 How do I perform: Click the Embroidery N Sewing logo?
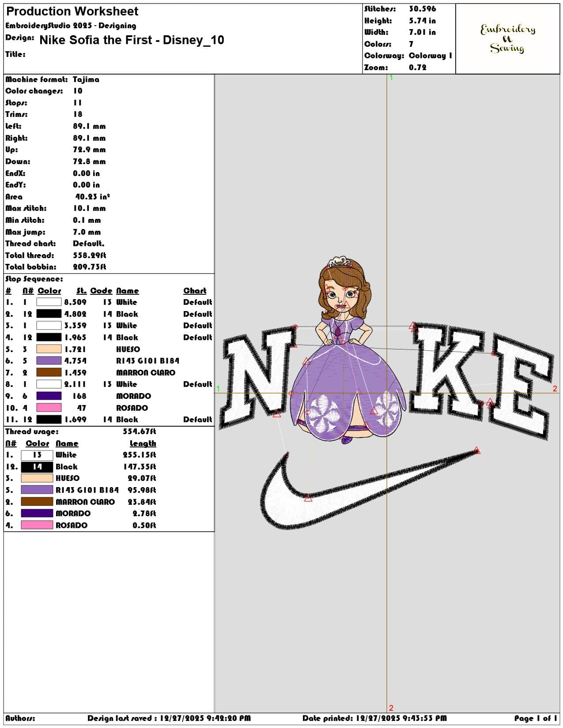(x=508, y=39)
